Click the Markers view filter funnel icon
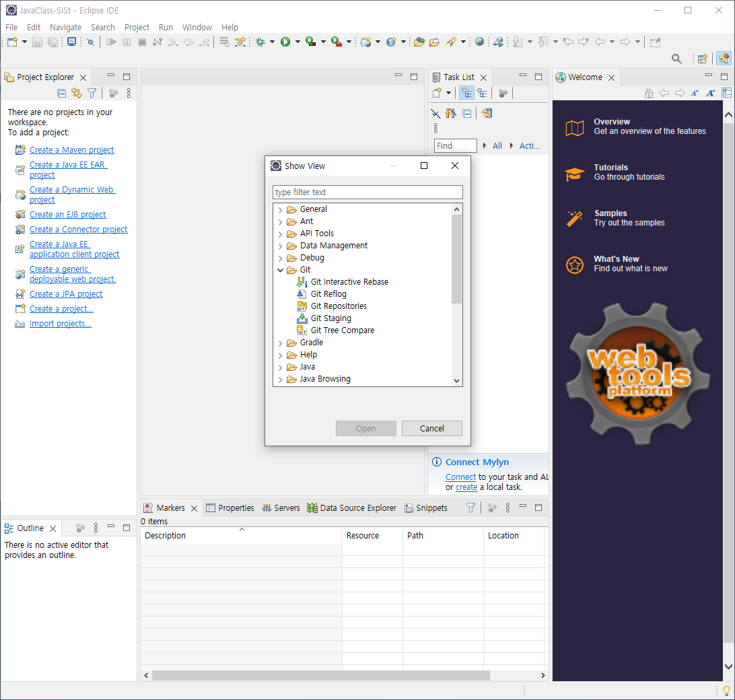735x700 pixels. pyautogui.click(x=470, y=508)
